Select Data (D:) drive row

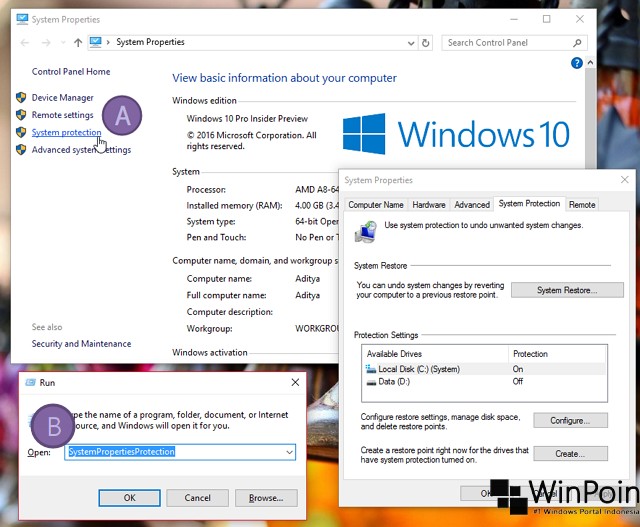[x=484, y=382]
